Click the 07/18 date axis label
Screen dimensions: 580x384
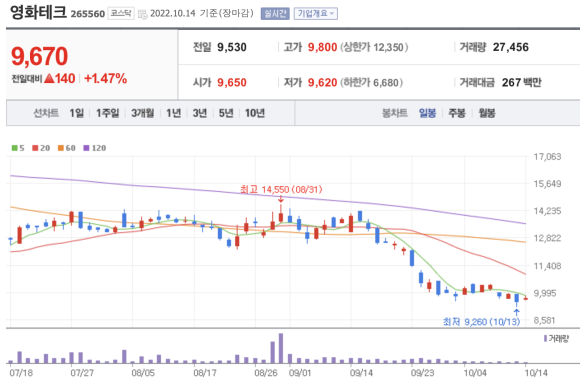coord(21,373)
